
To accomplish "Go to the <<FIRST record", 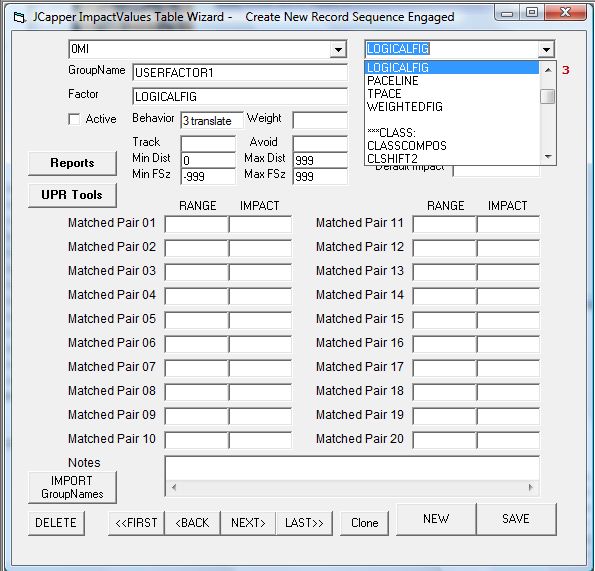I will [136, 523].
